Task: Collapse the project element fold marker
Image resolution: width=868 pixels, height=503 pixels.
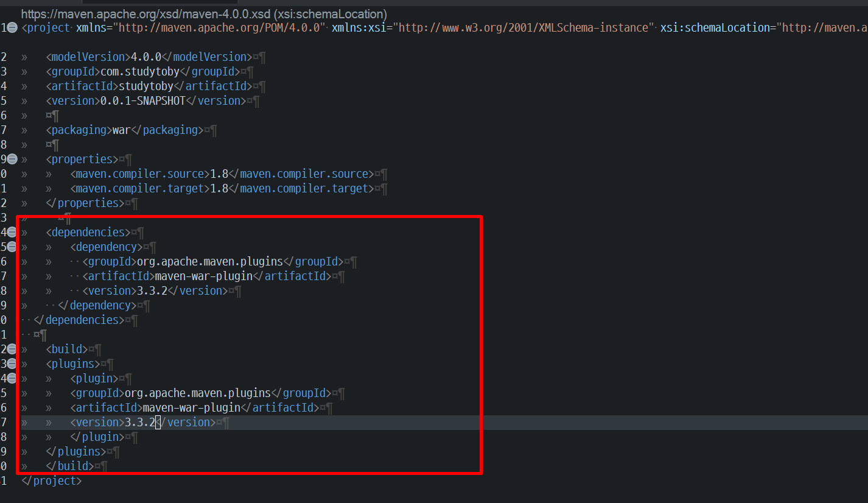Action: coord(12,27)
